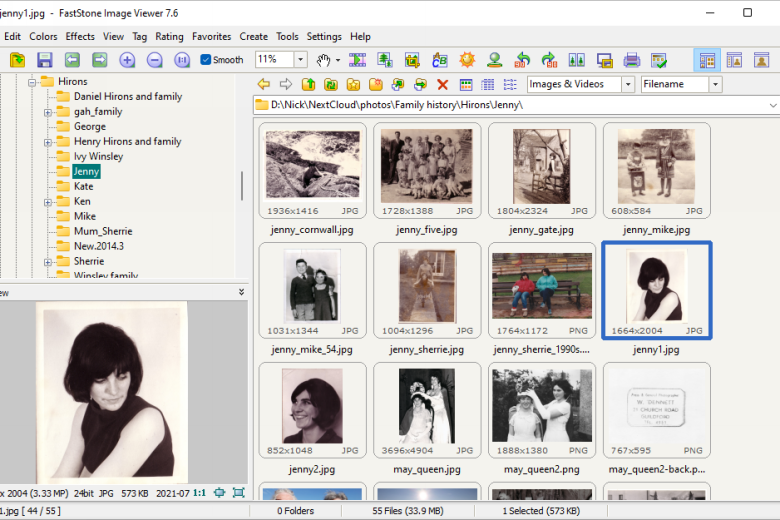The image size is (780, 520).
Task: Open the Settings checklist icon
Action: [659, 60]
